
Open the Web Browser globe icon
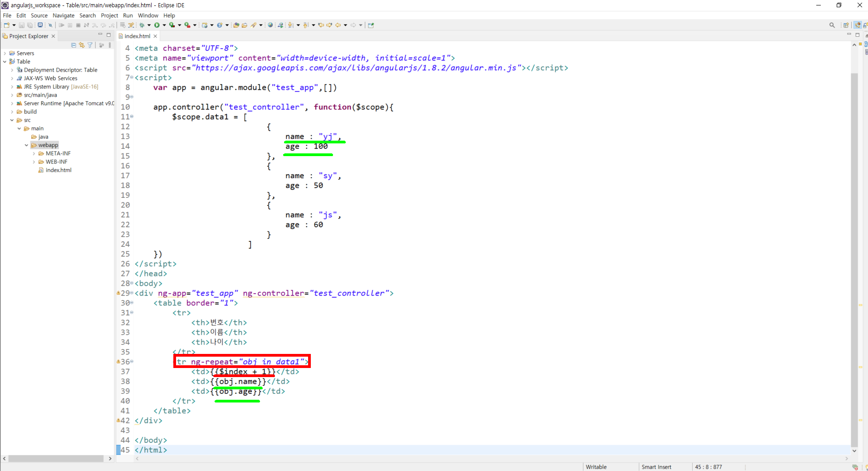coord(270,25)
